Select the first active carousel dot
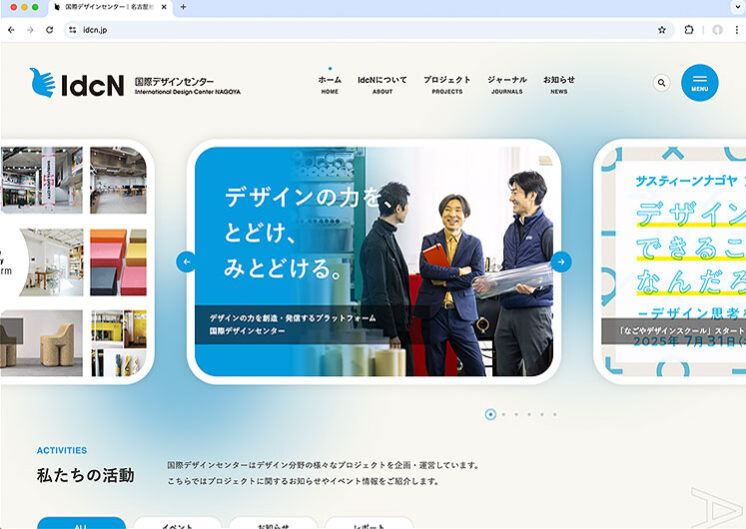Screen dimensions: 746x529 point(491,414)
